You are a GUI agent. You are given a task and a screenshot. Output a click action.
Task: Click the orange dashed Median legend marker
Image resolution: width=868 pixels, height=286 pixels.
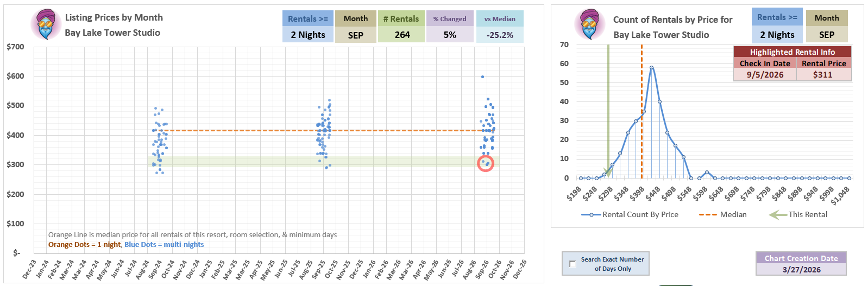tap(707, 215)
